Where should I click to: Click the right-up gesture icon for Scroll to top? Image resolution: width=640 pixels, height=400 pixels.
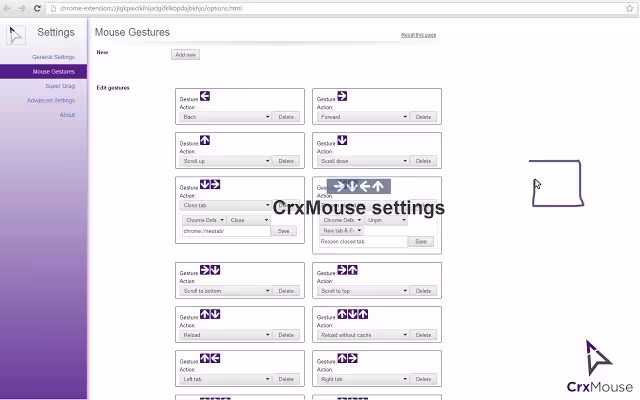[x=347, y=270]
